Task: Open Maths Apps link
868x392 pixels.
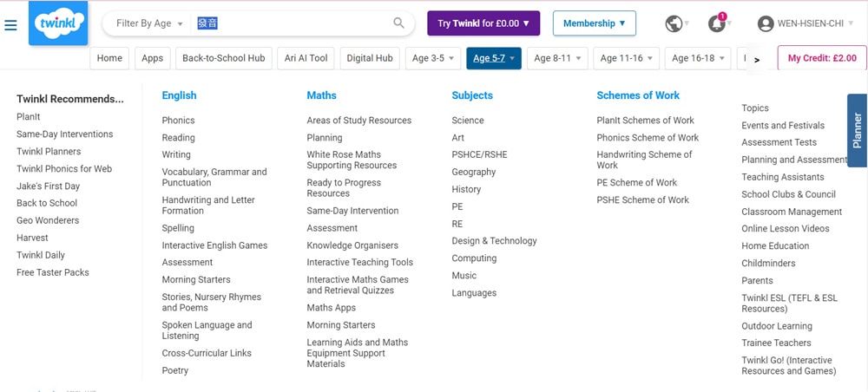Action: (331, 307)
